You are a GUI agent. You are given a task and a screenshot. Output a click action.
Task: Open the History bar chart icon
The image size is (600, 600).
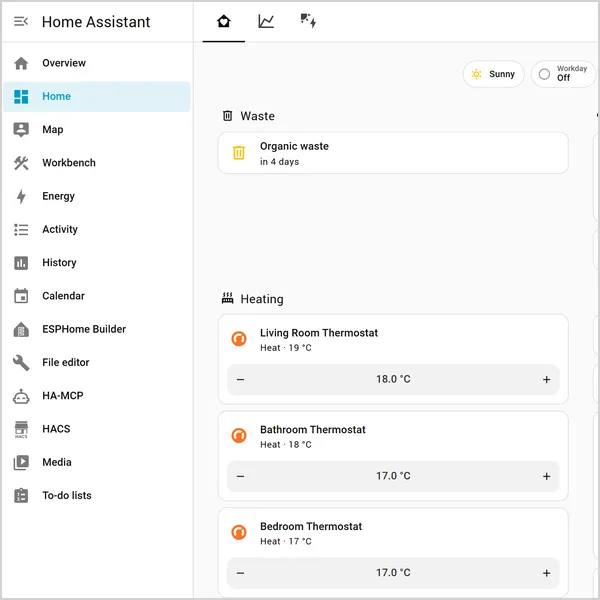coord(21,263)
